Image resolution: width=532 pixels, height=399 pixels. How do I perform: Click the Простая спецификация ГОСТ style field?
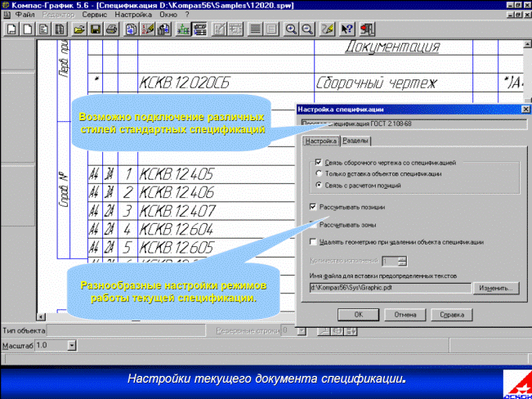[414, 124]
